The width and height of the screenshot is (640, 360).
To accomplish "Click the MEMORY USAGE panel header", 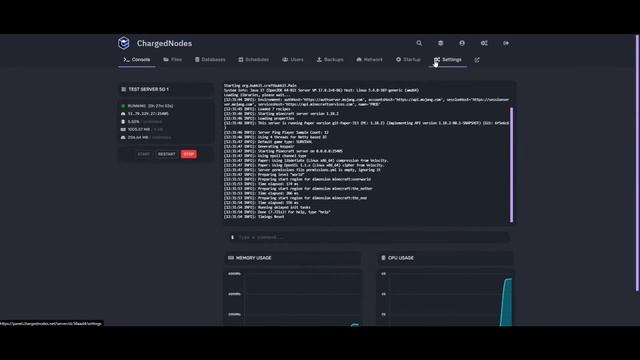I will pyautogui.click(x=292, y=258).
